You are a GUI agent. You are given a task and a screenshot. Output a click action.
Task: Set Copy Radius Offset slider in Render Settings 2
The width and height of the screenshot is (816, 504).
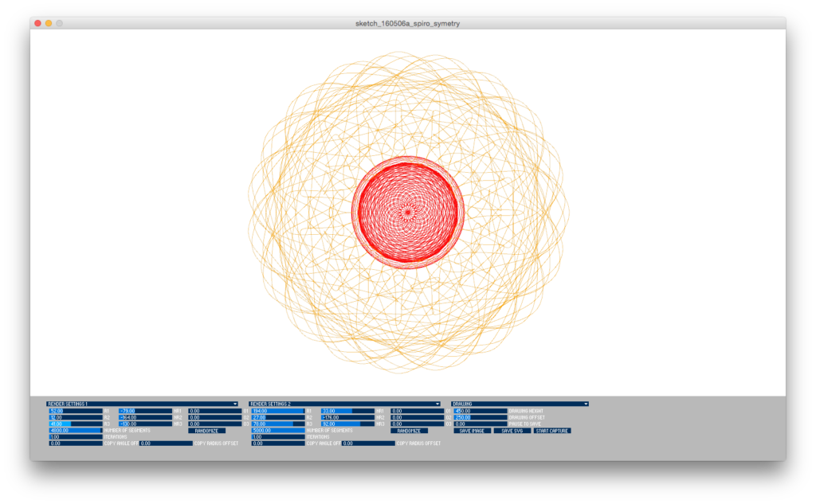(x=368, y=443)
